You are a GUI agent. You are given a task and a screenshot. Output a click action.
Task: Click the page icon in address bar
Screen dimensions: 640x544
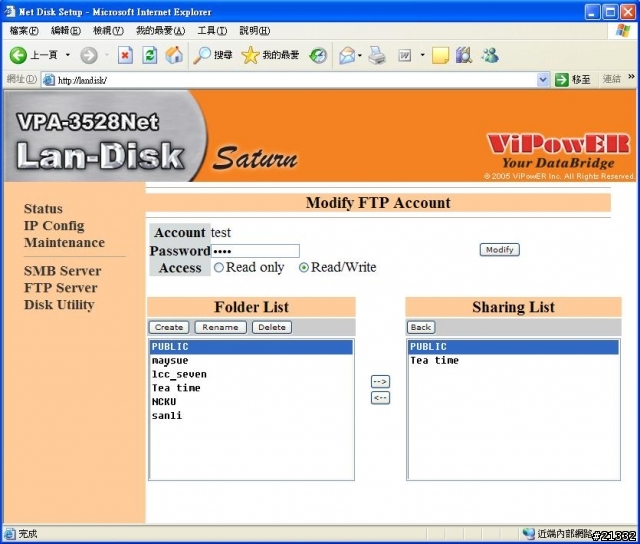pyautogui.click(x=49, y=80)
